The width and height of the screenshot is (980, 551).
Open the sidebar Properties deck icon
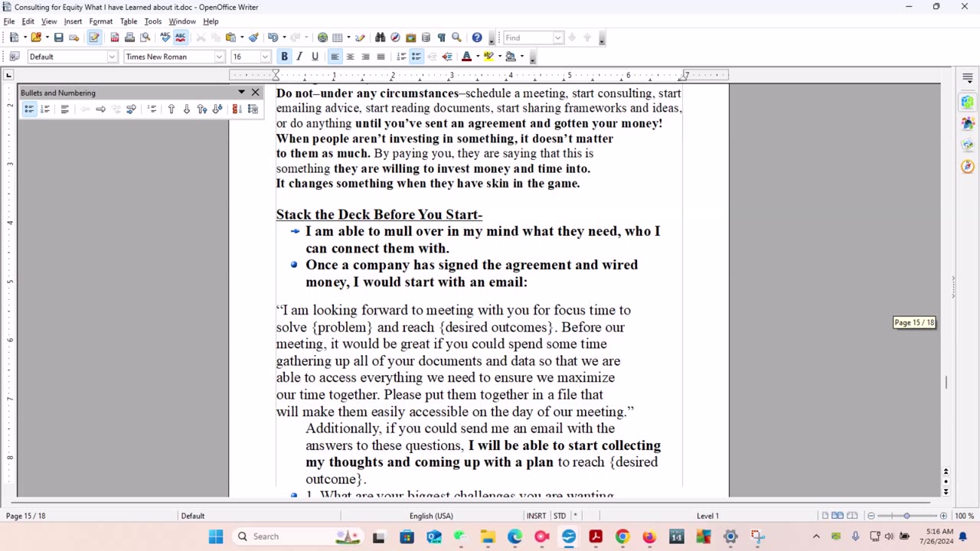pos(968,102)
